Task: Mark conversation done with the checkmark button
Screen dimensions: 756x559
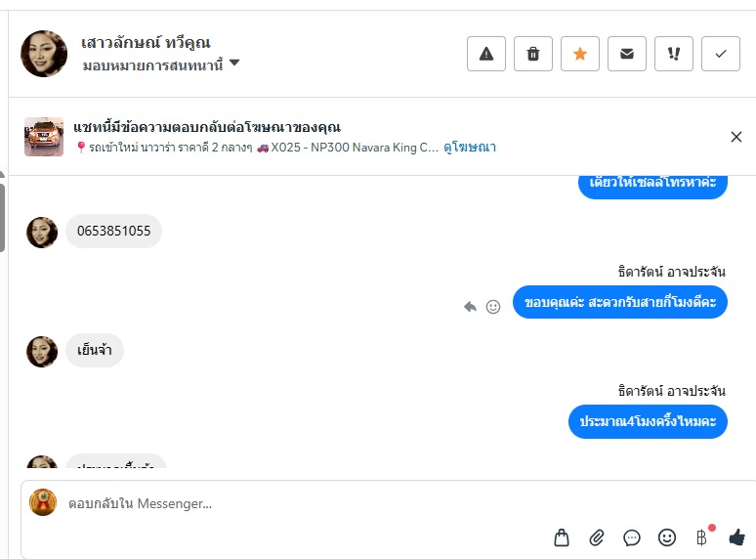Action: pyautogui.click(x=721, y=54)
